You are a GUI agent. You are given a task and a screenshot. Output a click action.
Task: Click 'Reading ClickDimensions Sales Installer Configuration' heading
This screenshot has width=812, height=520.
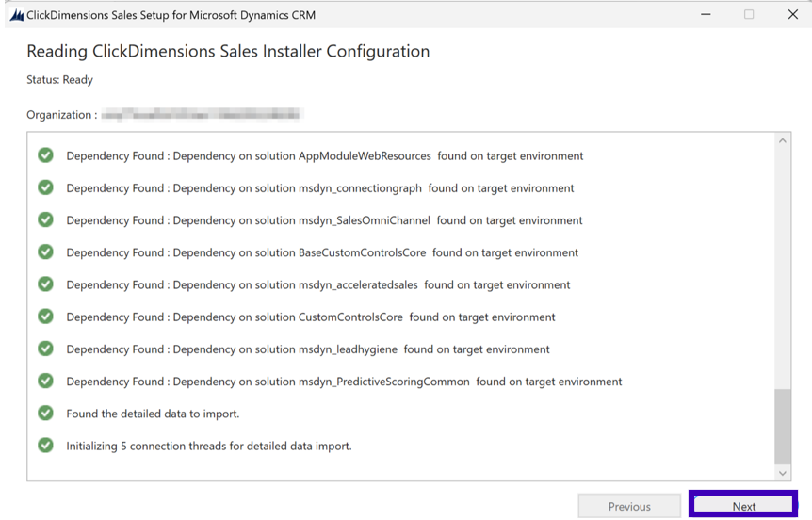(228, 51)
